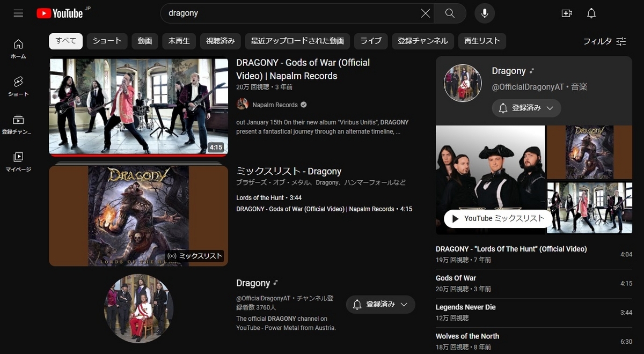644x354 pixels.
Task: Click the small video still in info card
Action: coord(590,208)
